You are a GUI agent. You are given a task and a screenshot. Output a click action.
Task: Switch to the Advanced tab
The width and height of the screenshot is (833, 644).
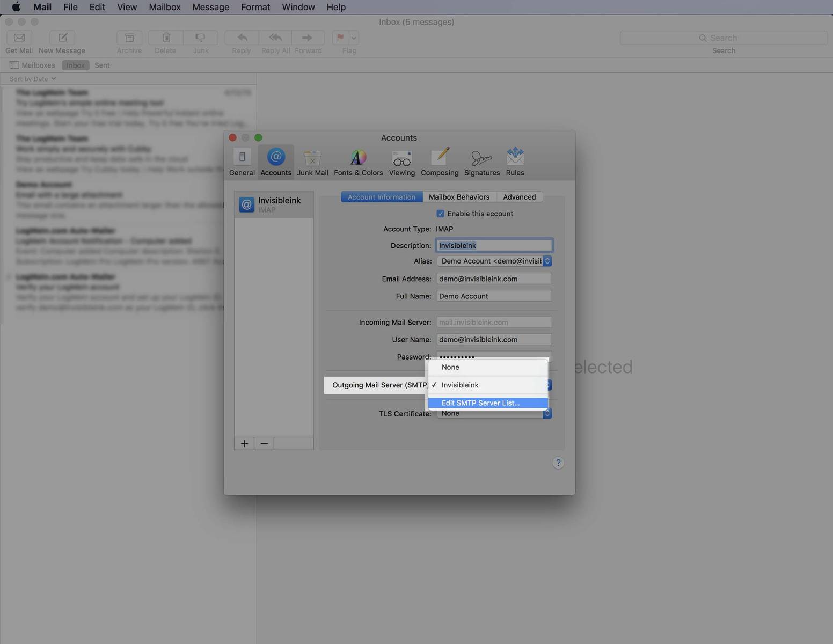pos(520,197)
